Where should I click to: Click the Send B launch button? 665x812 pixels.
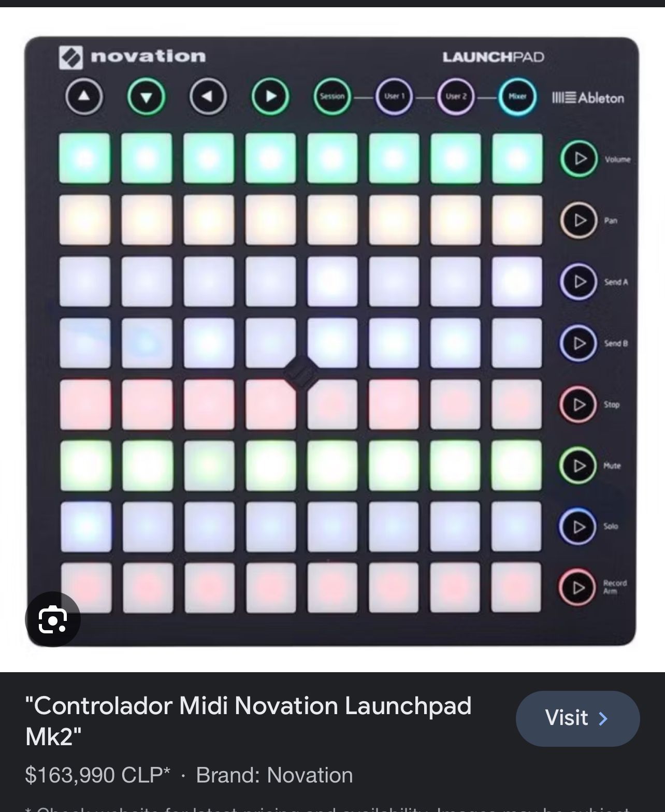click(579, 343)
